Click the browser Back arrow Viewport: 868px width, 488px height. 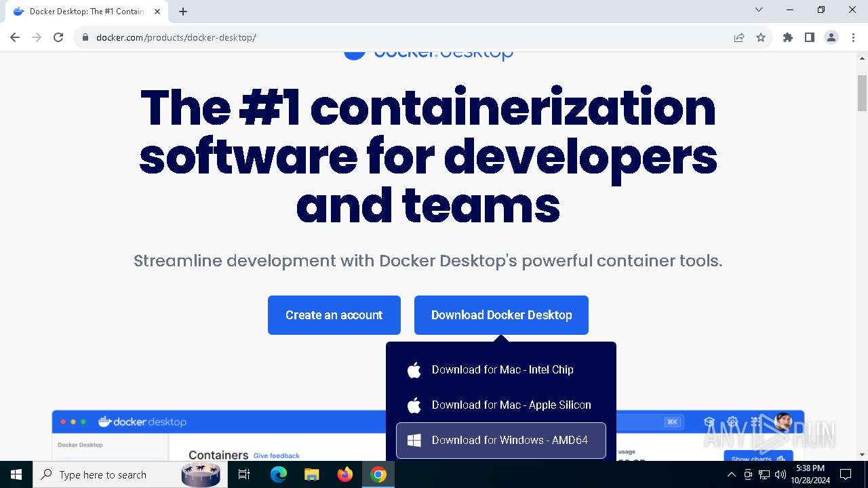pyautogui.click(x=15, y=37)
